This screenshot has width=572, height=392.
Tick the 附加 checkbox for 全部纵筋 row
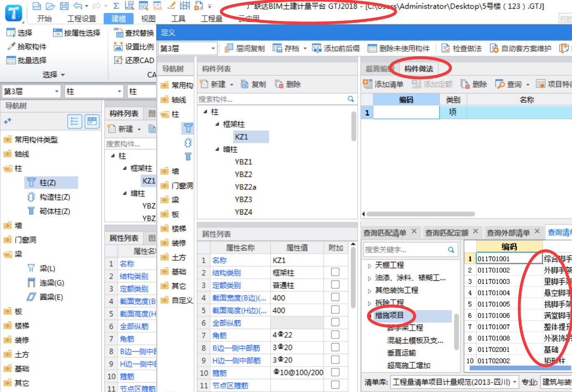(335, 322)
